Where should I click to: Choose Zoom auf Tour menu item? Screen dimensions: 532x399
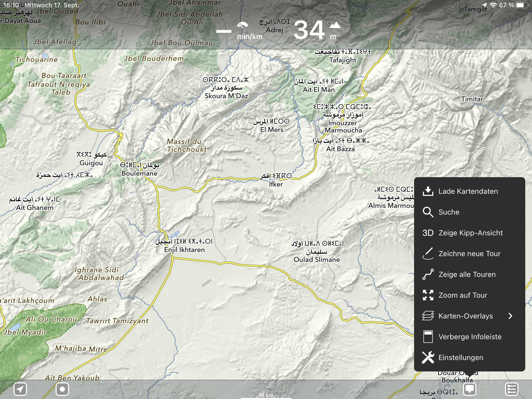tap(463, 295)
